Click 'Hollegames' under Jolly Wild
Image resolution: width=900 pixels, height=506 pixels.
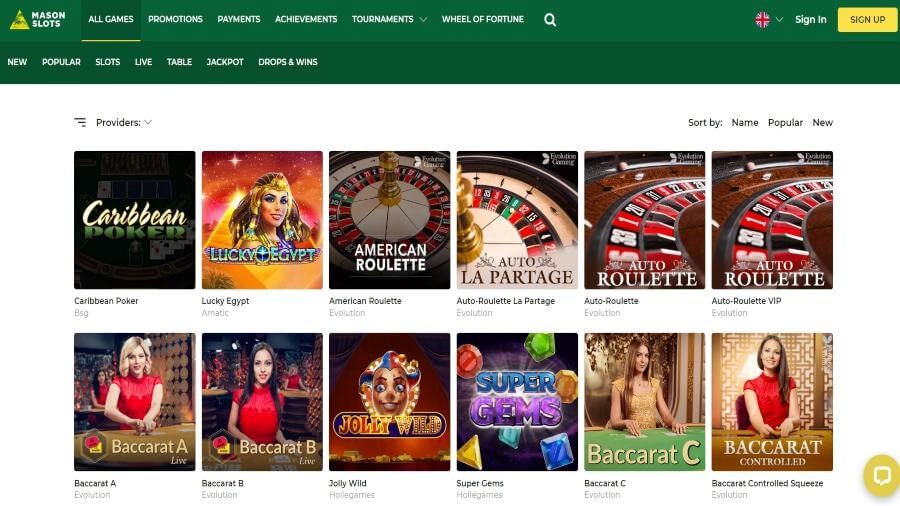pyautogui.click(x=352, y=495)
